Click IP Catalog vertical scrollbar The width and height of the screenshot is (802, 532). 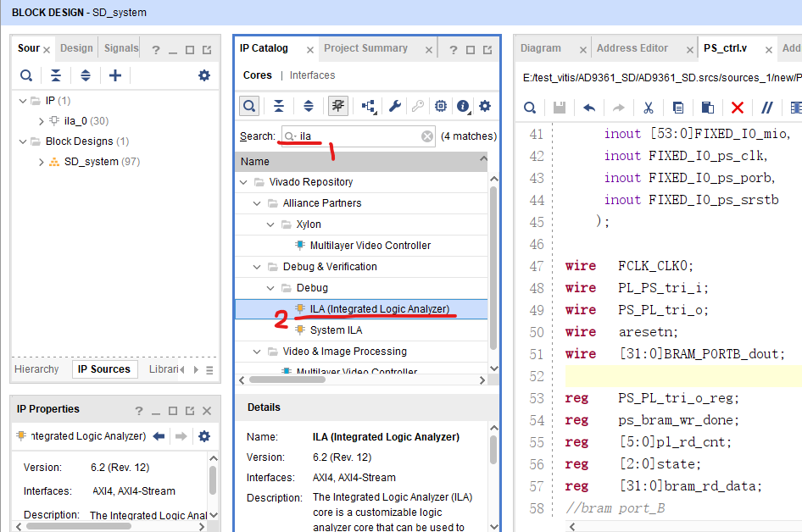click(493, 269)
